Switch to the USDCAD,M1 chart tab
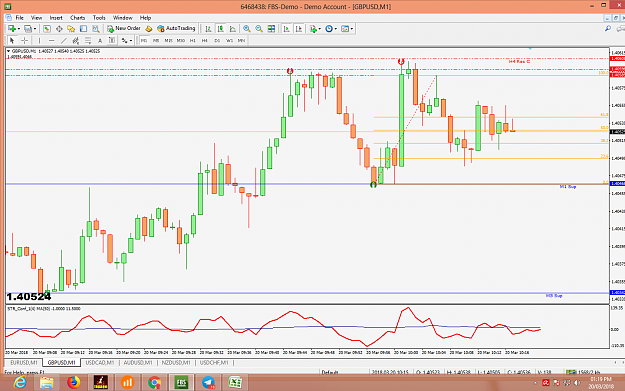Screen dimensions: 625x391 click(100, 363)
